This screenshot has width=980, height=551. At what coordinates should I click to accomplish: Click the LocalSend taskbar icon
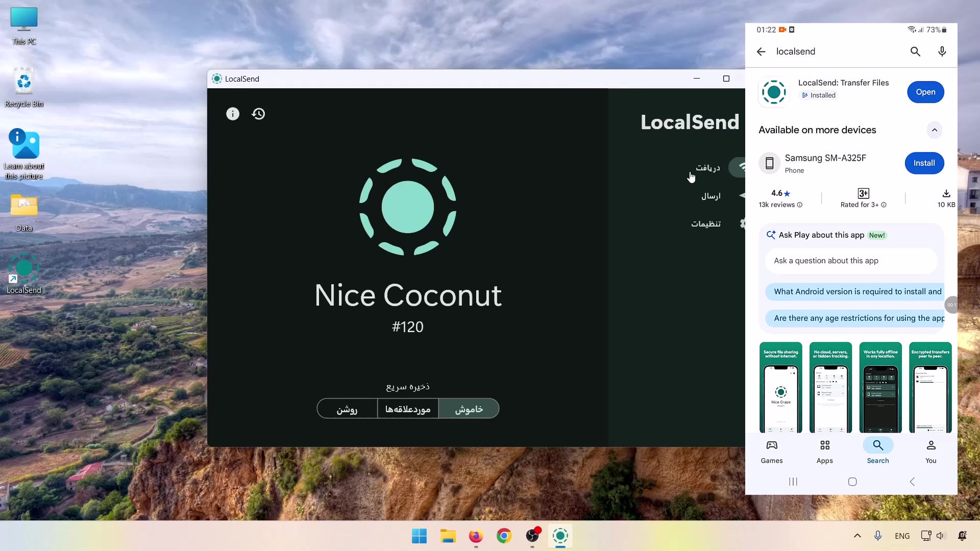pyautogui.click(x=560, y=536)
